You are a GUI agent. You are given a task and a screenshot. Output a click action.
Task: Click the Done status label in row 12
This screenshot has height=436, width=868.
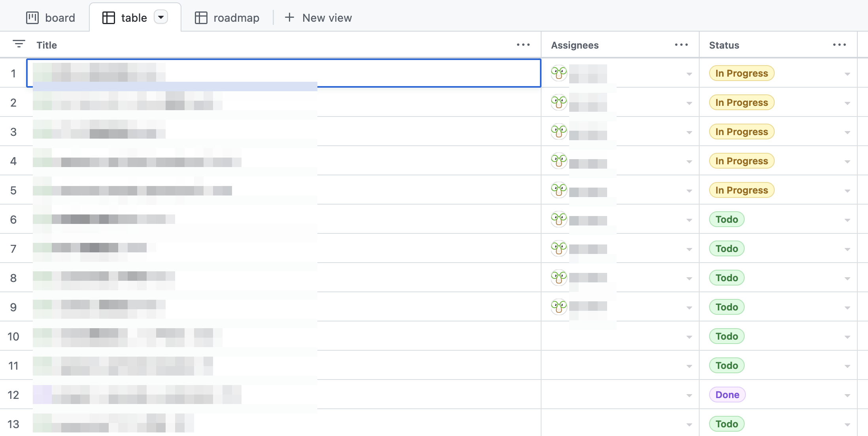727,395
